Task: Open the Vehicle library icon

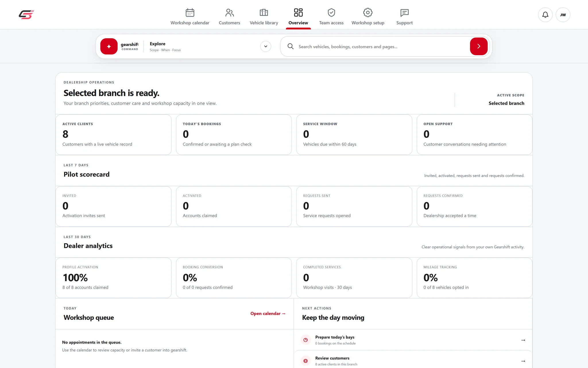Action: point(264,13)
